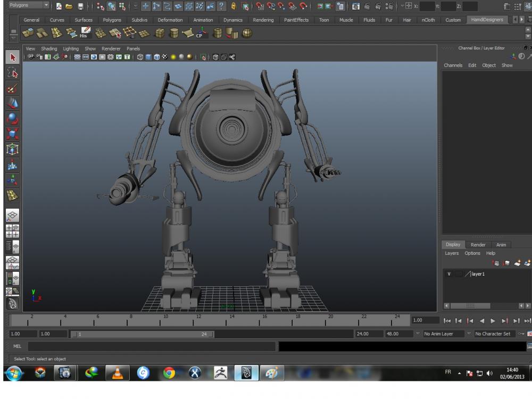Image resolution: width=532 pixels, height=399 pixels.
Task: Switch to the Render layer tab
Action: pyautogui.click(x=478, y=245)
